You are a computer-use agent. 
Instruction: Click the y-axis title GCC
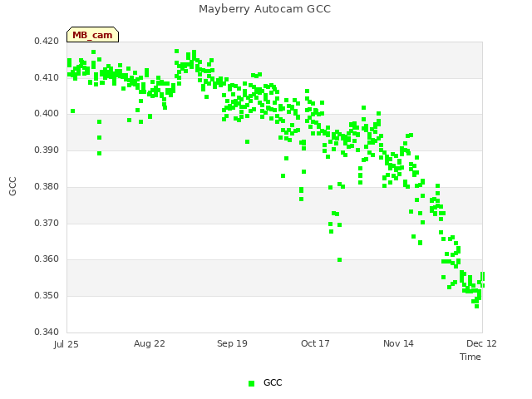12,186
